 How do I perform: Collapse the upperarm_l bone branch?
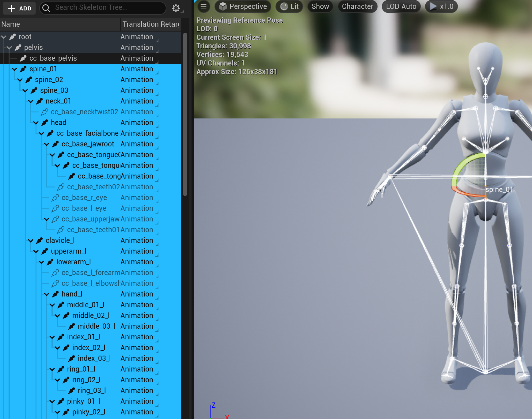click(36, 251)
